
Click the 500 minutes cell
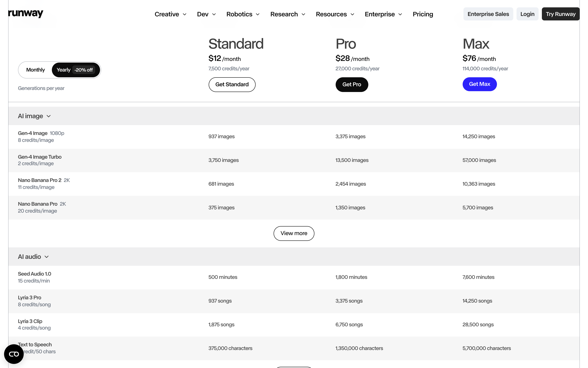click(x=223, y=277)
